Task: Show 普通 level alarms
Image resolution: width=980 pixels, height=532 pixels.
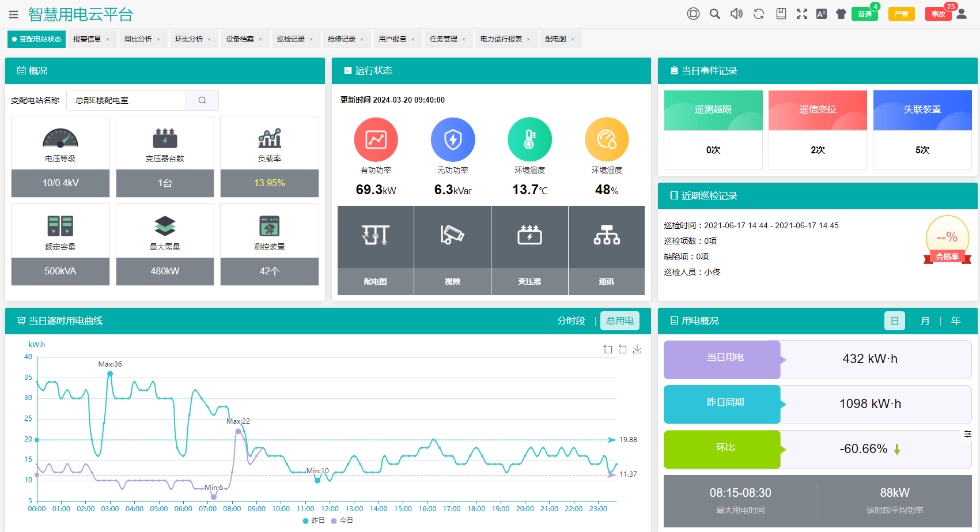Action: pos(864,14)
